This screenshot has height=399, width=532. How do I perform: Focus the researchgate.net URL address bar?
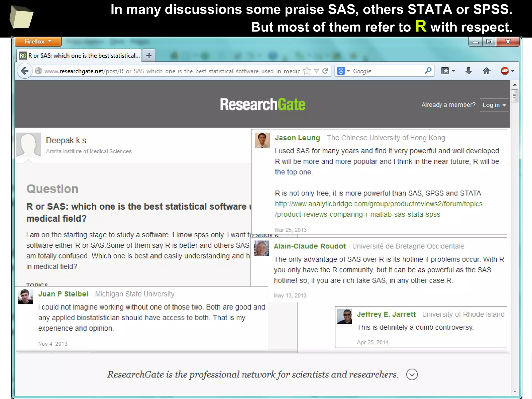[x=171, y=71]
